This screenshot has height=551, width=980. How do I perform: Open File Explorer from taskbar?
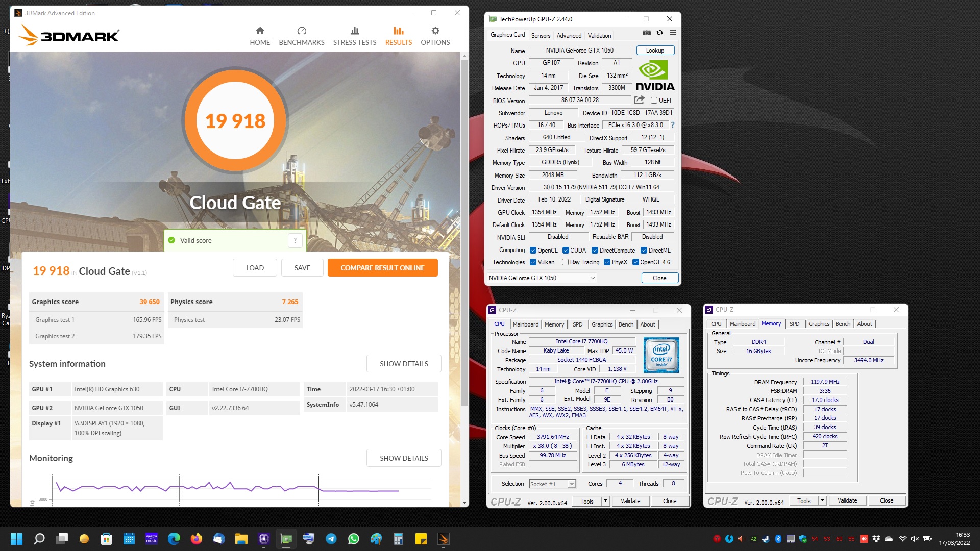point(241,539)
